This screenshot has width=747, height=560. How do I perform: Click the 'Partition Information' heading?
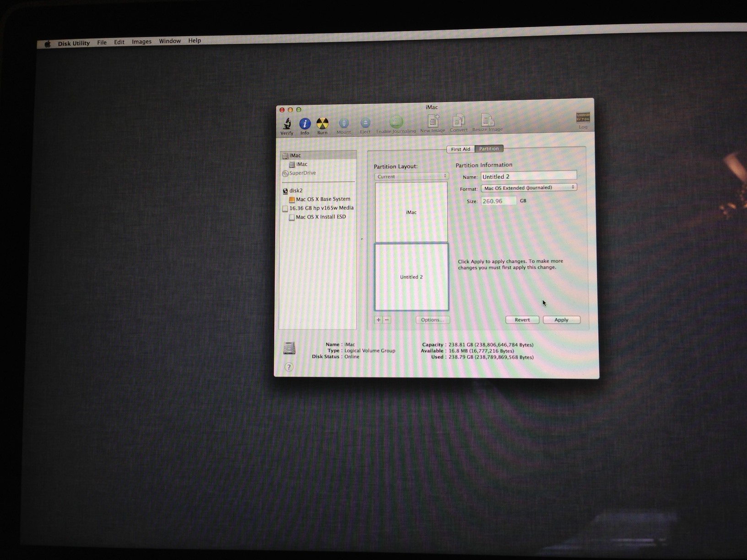(484, 165)
